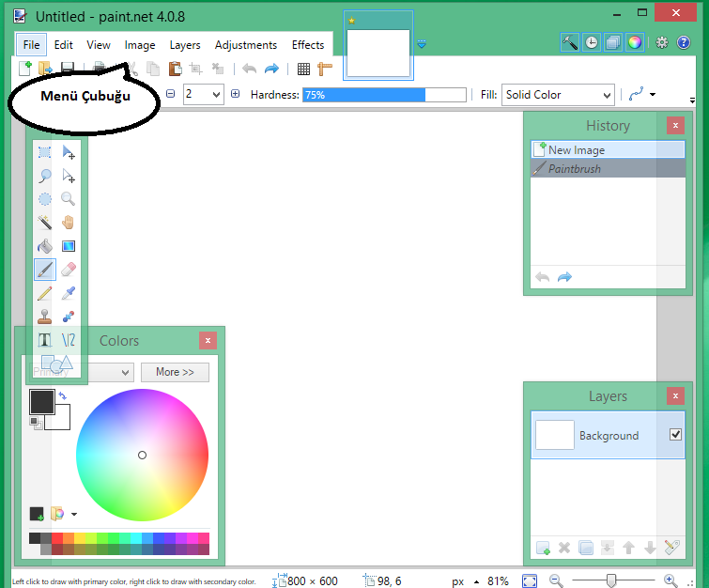Click Add New Layer button
Screen dimensions: 709x588
click(543, 548)
